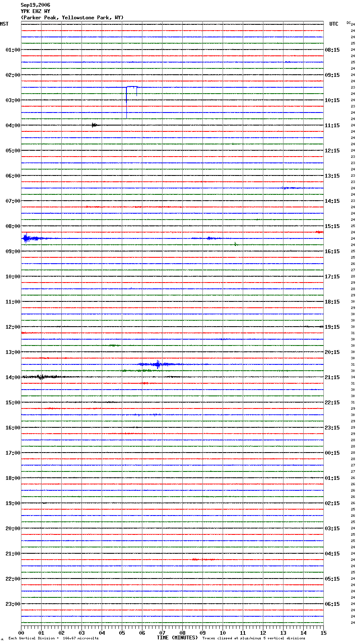Click the '06:00' MST row label
357x644 pixels.
(x=13, y=176)
